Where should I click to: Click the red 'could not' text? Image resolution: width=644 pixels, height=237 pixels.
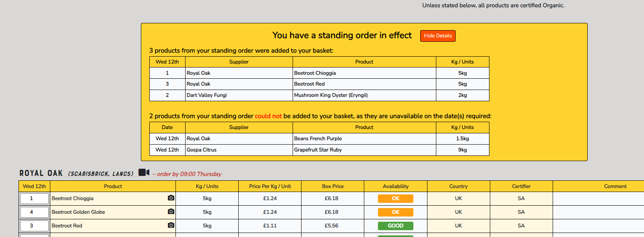(x=268, y=116)
